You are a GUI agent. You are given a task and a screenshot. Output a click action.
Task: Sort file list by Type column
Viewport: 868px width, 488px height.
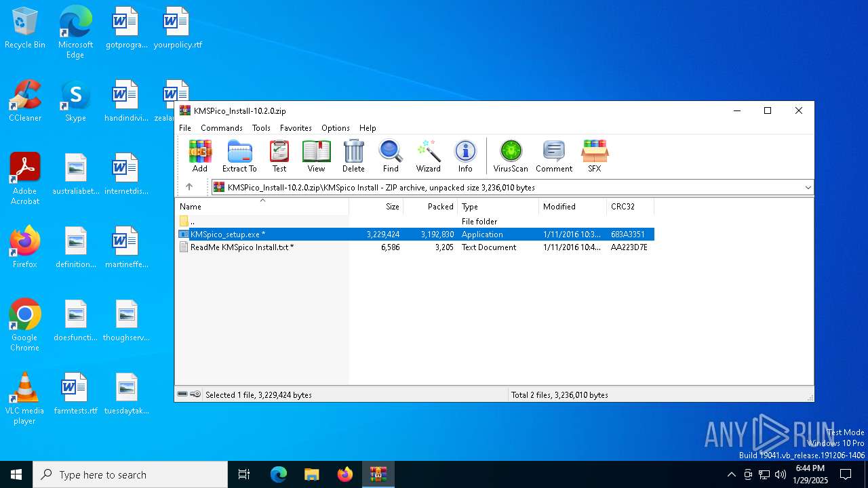point(498,207)
